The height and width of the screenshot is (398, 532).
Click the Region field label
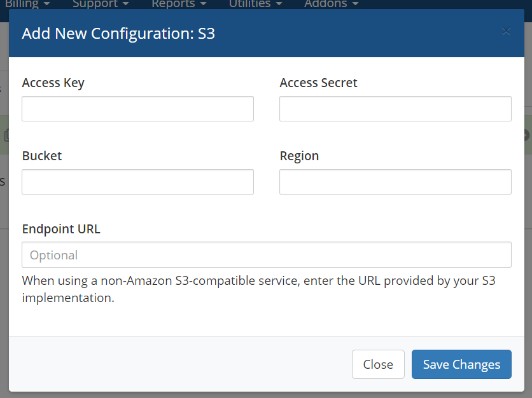pos(299,156)
